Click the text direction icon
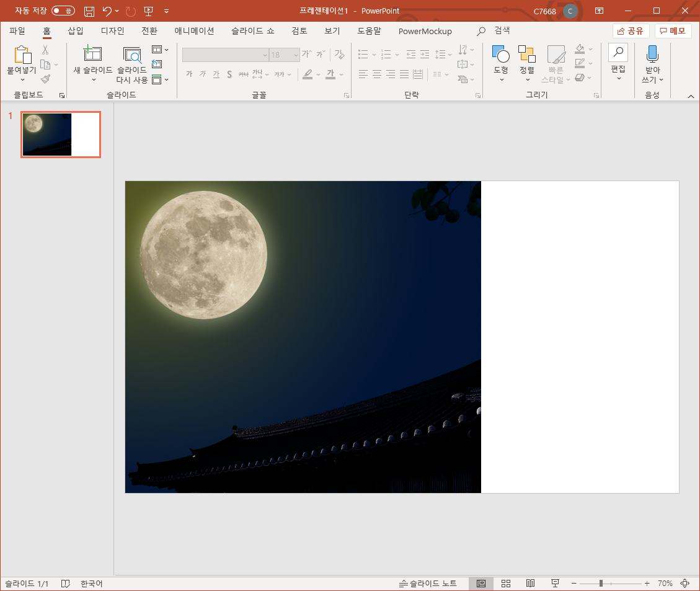 click(463, 50)
